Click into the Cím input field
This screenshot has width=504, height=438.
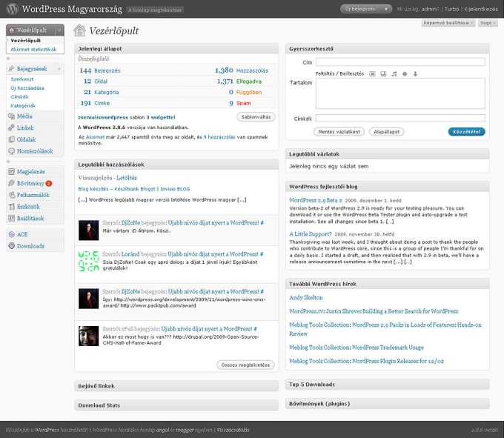400,62
